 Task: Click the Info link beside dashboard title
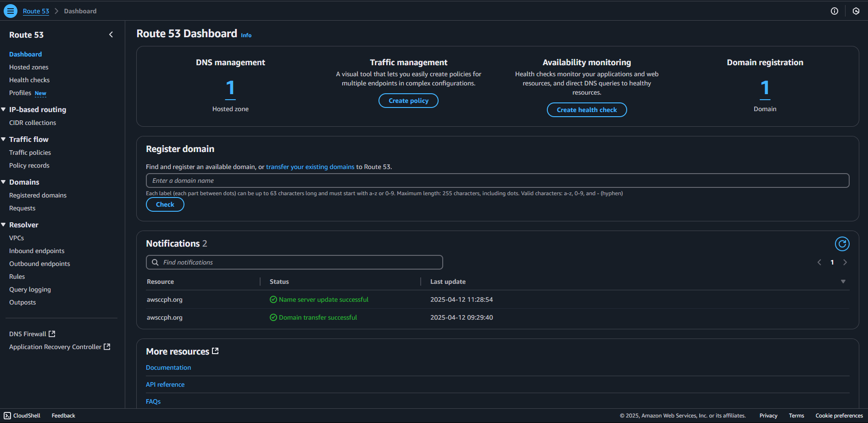coord(246,35)
